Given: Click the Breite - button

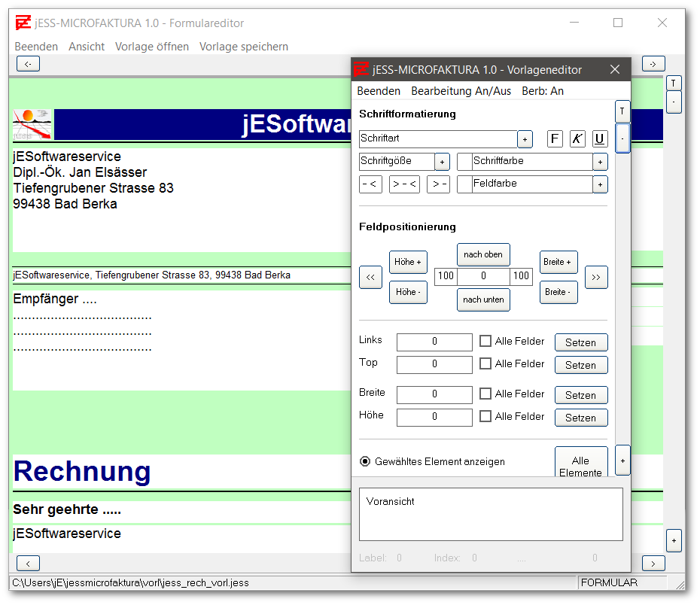Looking at the screenshot, I should click(558, 292).
